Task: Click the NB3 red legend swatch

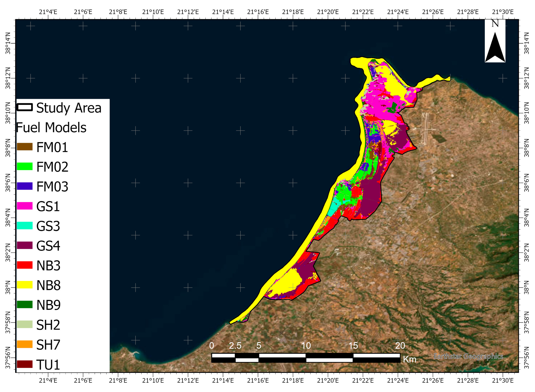Action: 24,265
